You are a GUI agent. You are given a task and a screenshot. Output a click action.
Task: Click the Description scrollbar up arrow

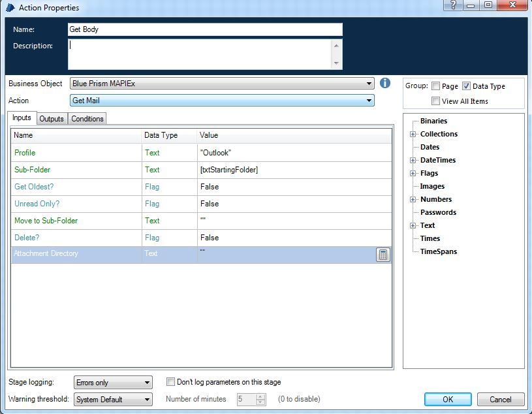coord(336,45)
